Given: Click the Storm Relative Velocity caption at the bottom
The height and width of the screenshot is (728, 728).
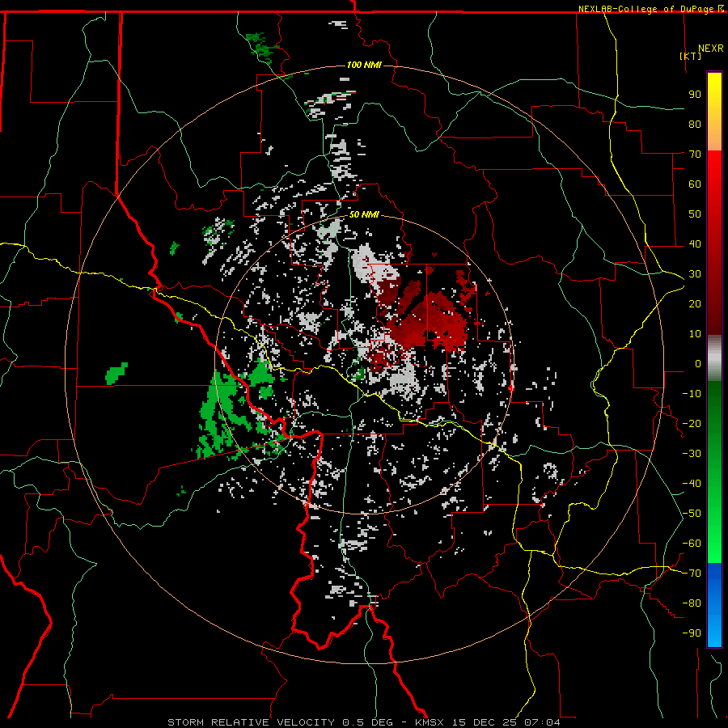Looking at the screenshot, I should pos(363,722).
